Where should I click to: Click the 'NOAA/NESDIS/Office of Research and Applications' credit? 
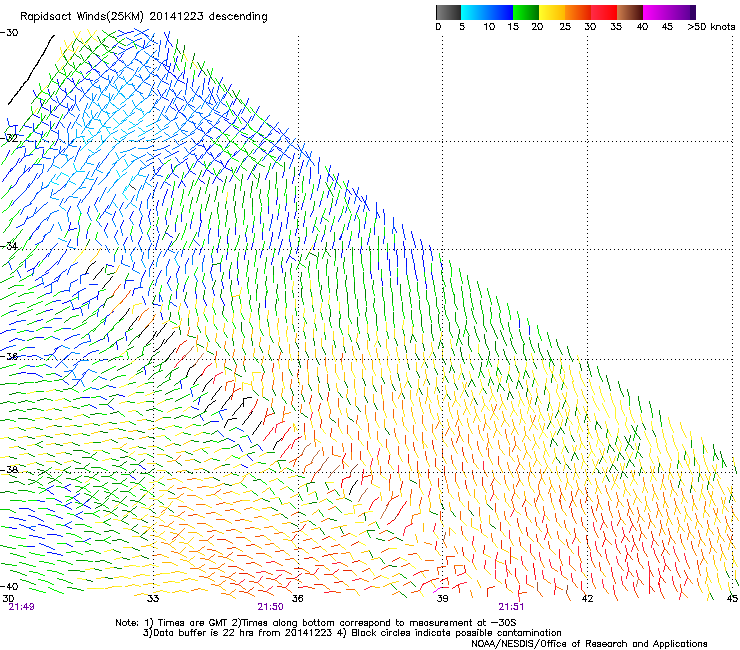(589, 644)
